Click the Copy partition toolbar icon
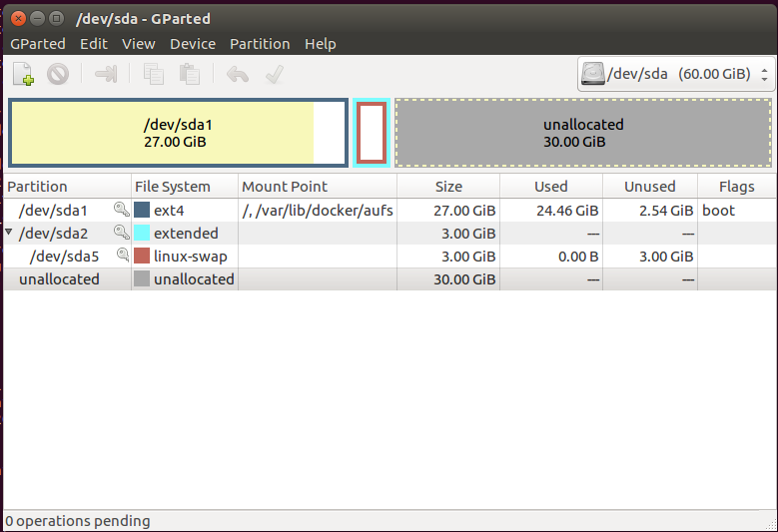Screen dimensions: 778x532 (x=154, y=75)
